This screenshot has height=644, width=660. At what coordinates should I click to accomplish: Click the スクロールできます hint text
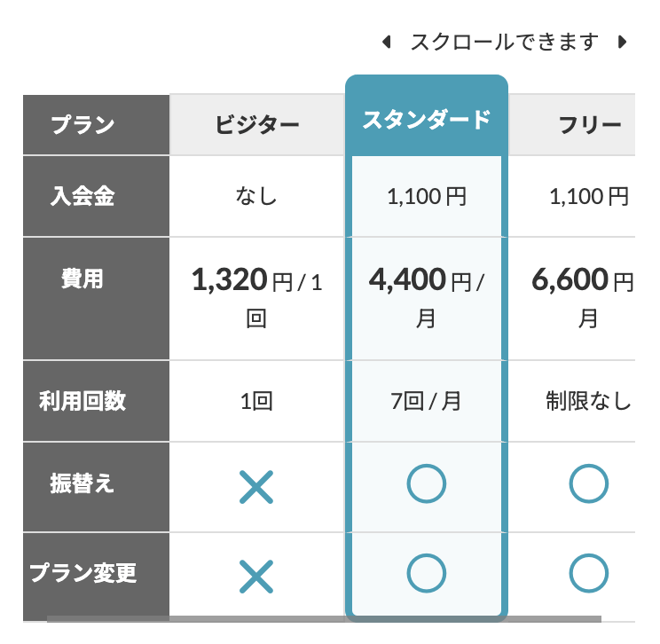(504, 42)
